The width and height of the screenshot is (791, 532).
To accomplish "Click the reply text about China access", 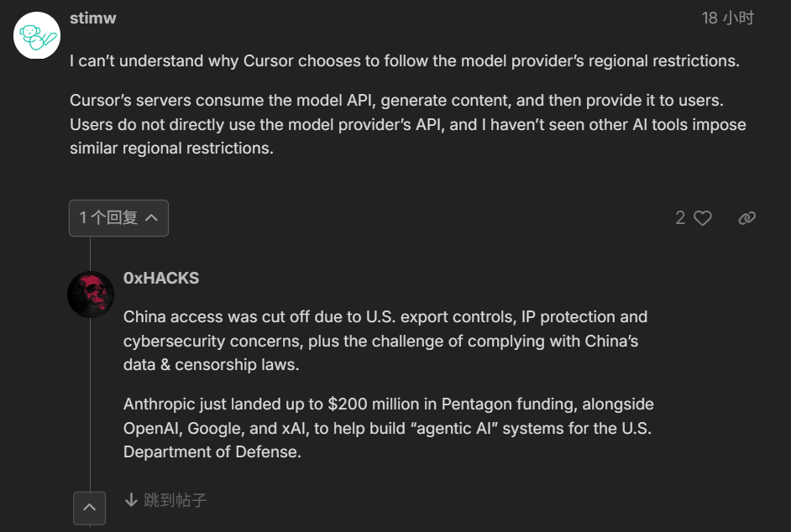I will tap(385, 341).
